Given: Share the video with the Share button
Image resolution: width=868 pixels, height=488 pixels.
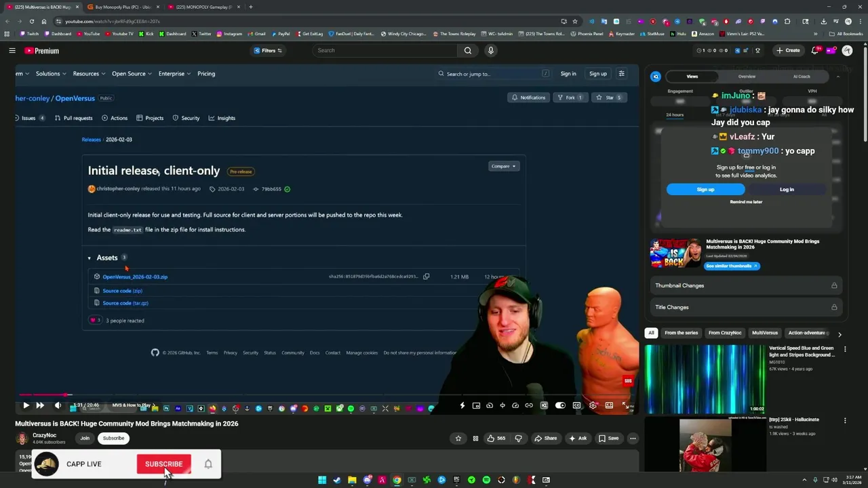Looking at the screenshot, I should (546, 439).
